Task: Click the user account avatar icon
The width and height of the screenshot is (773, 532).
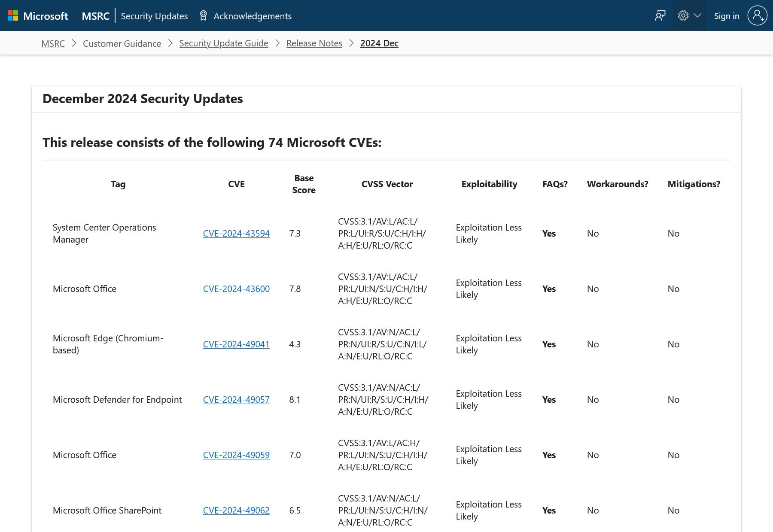Action: (x=758, y=16)
